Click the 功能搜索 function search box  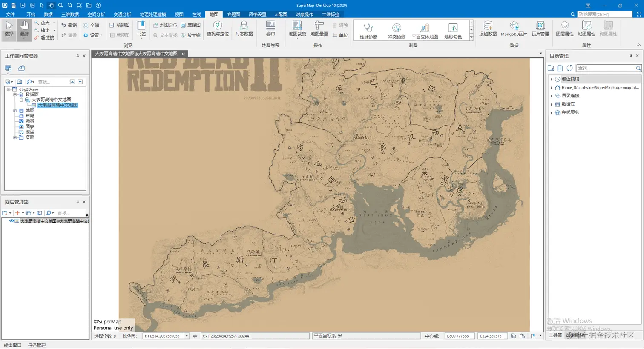pos(605,14)
